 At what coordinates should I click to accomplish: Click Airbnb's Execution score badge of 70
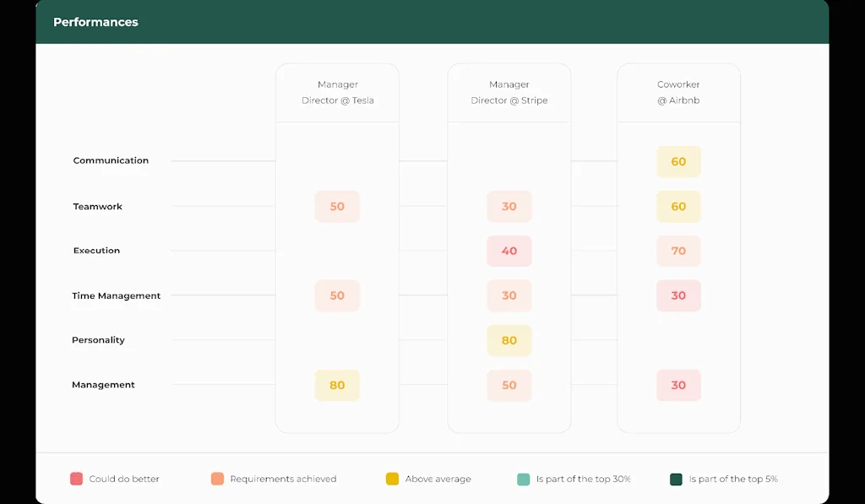point(678,252)
